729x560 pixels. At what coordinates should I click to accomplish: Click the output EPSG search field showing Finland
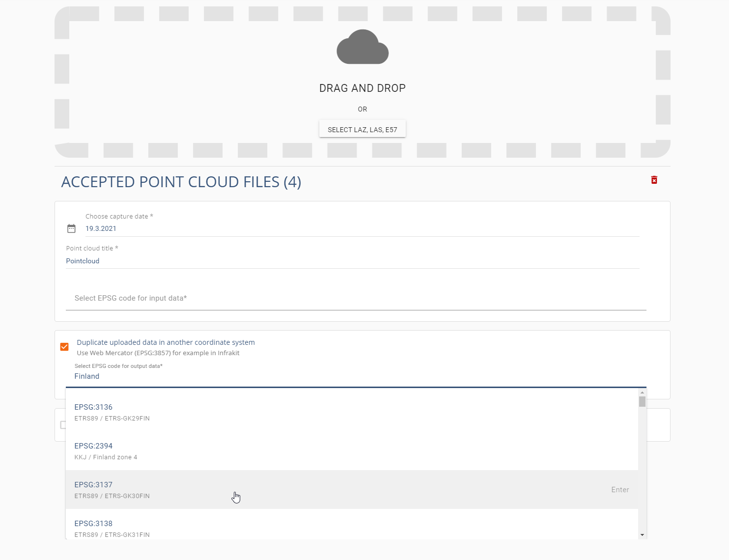tap(356, 376)
